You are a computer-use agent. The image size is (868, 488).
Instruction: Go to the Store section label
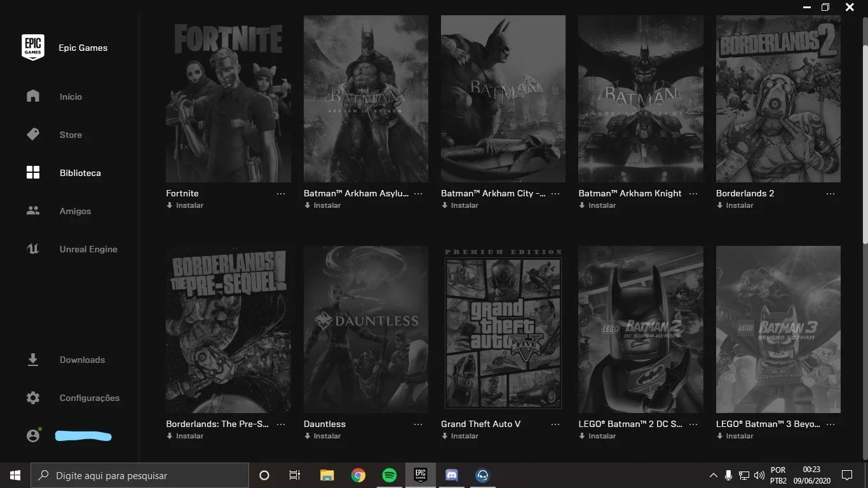click(71, 135)
